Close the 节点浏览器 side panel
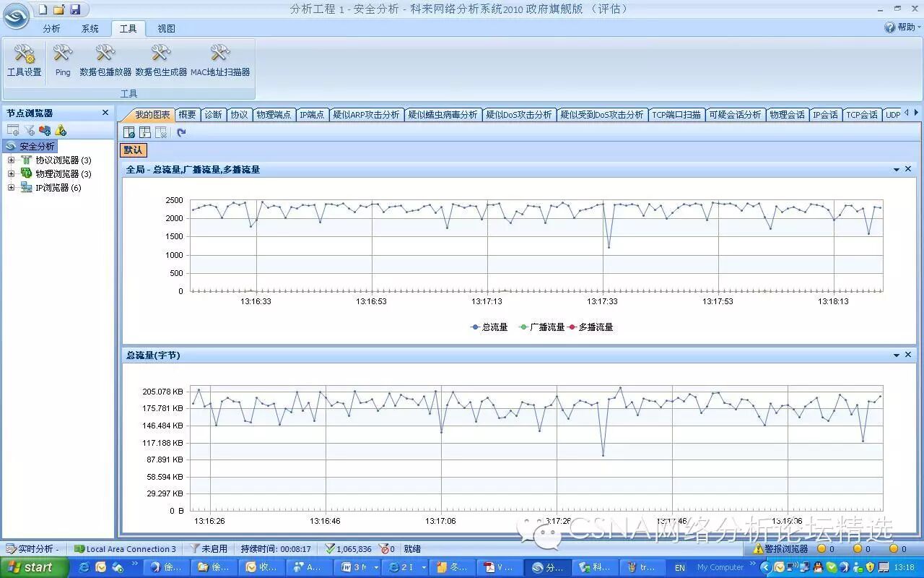 pyautogui.click(x=105, y=113)
